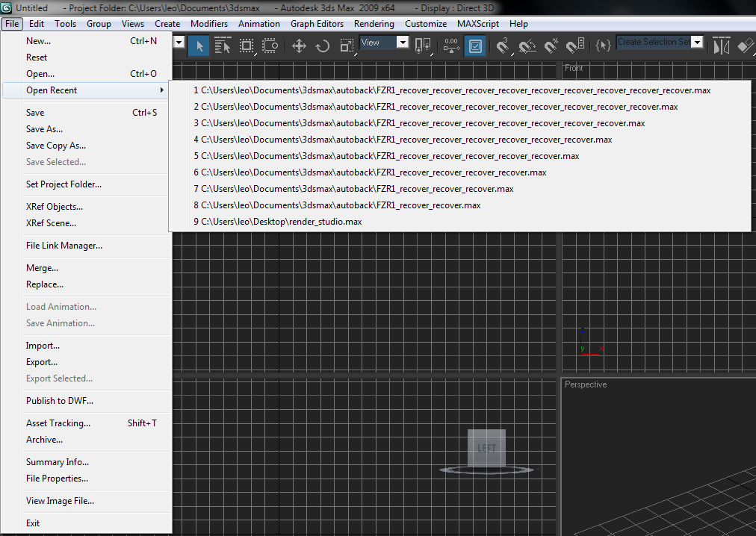Open the MAXScript menu
The height and width of the screenshot is (536, 756).
478,24
